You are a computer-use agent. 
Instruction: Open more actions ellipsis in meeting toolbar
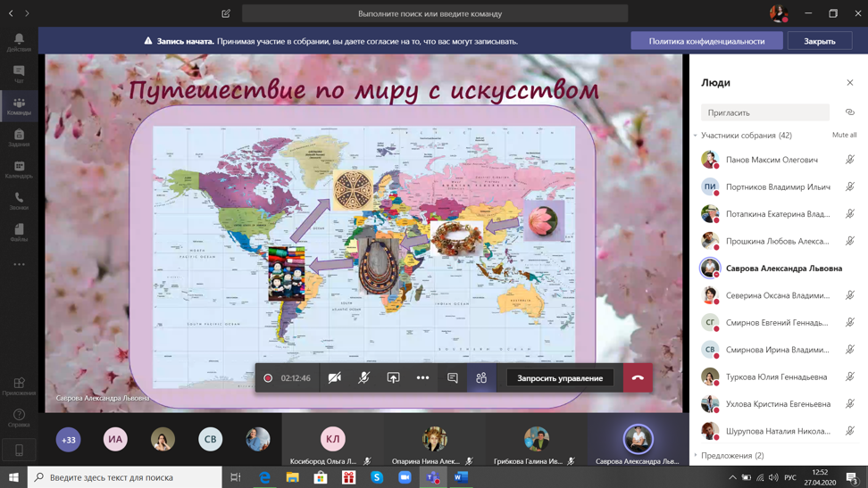pyautogui.click(x=422, y=378)
